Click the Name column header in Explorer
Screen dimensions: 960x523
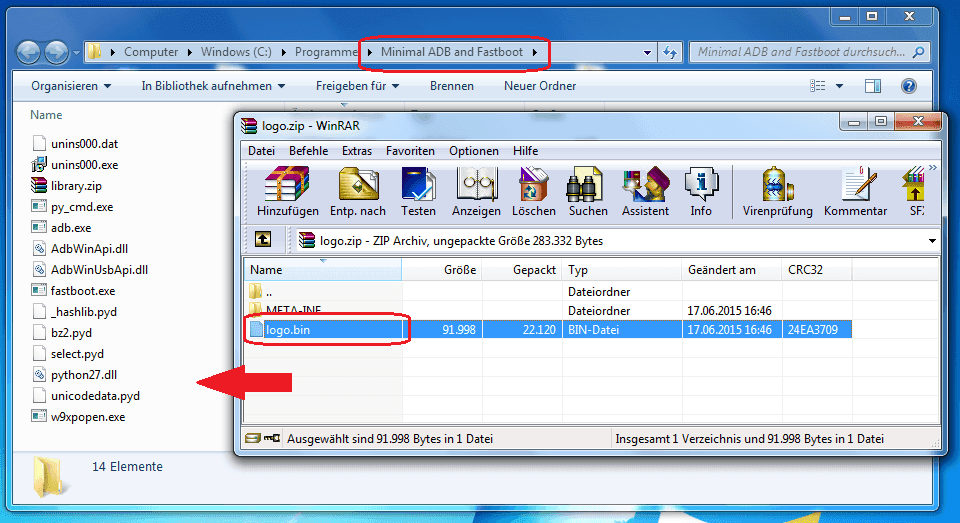47,115
